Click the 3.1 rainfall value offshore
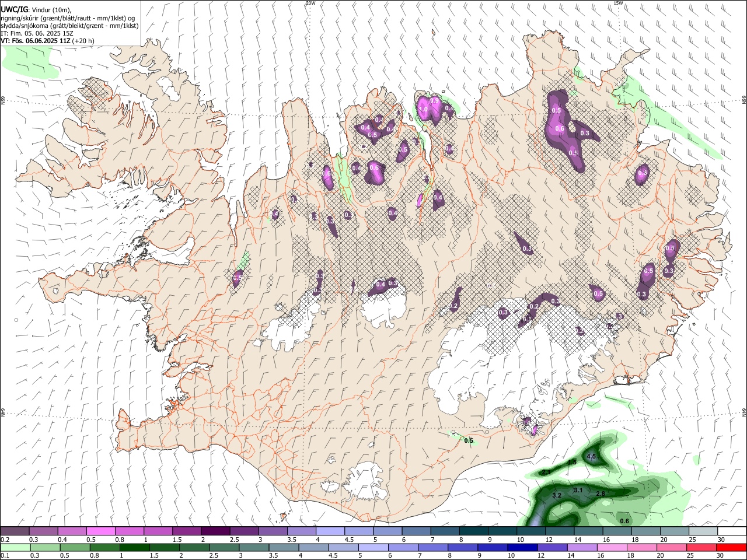 [578, 491]
